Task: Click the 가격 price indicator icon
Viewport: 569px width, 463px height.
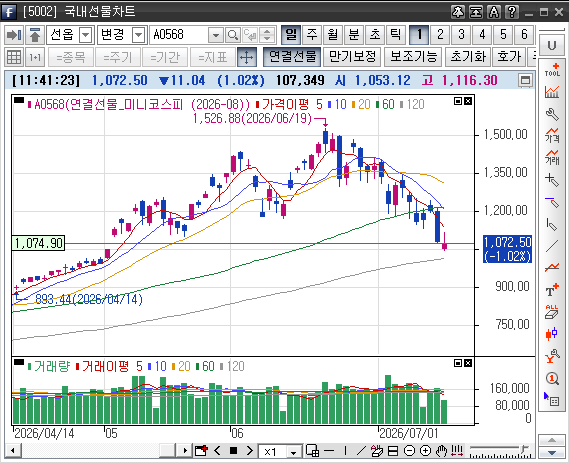Action: [552, 135]
